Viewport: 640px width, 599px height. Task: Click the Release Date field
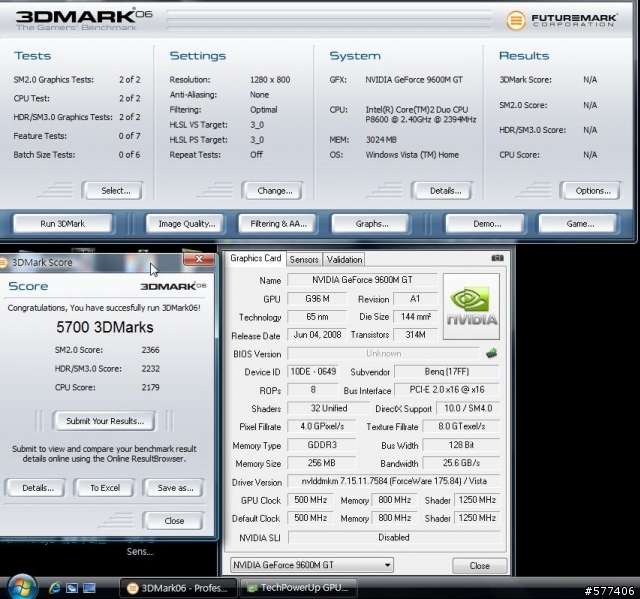click(317, 335)
